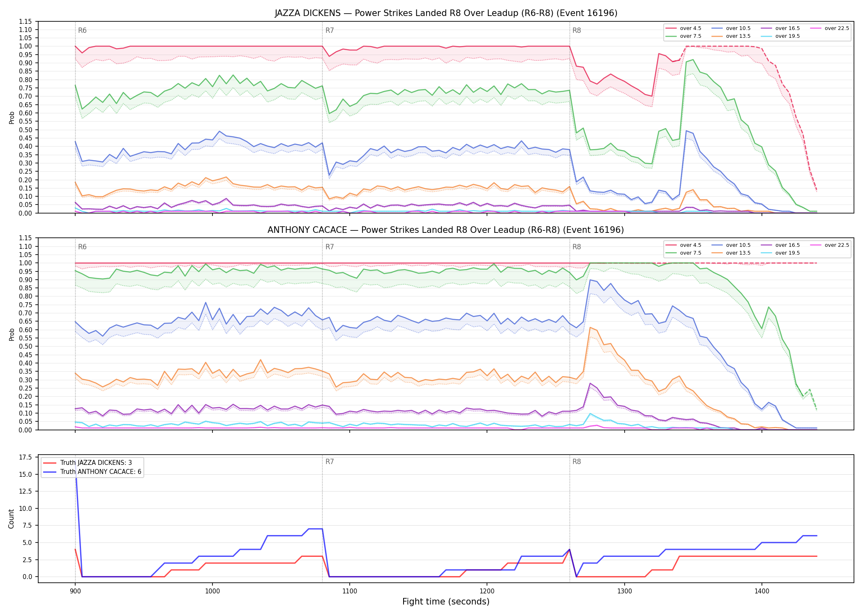
Task: Select 'over 22.5' legend entry in Dickens chart
Action: (x=830, y=28)
